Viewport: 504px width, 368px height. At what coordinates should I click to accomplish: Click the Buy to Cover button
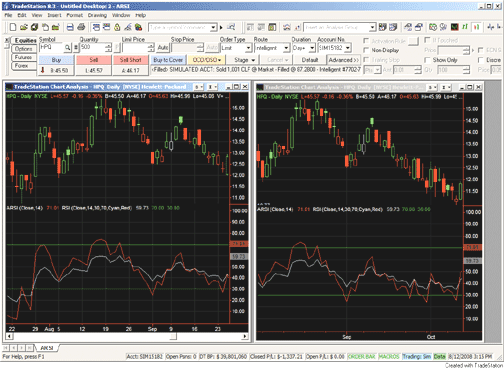click(168, 60)
